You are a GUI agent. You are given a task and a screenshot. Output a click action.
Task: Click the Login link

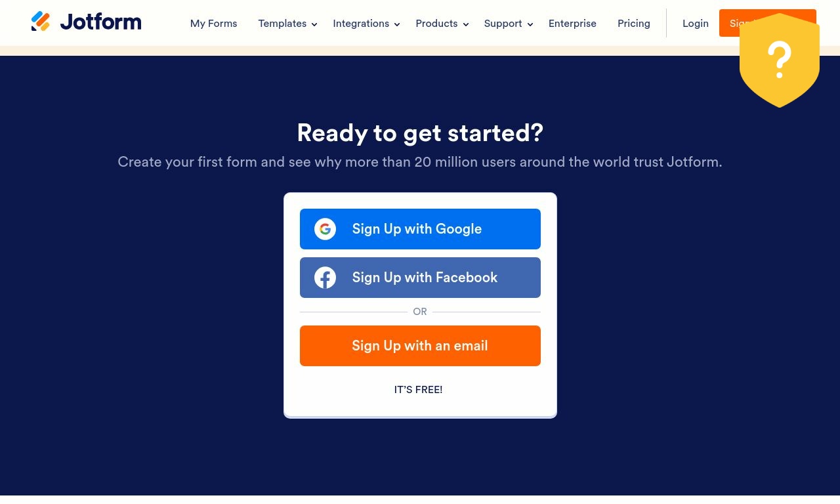point(696,23)
